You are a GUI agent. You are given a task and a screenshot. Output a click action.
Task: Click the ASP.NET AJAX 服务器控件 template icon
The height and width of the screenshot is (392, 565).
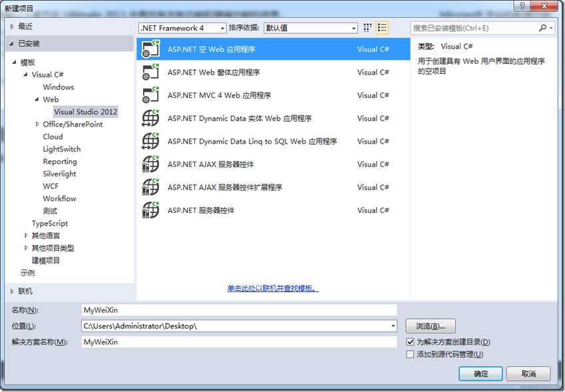point(150,164)
